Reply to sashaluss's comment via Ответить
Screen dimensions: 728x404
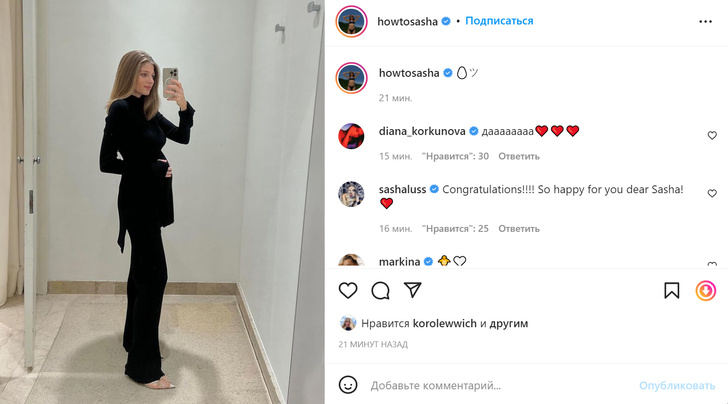click(x=519, y=228)
